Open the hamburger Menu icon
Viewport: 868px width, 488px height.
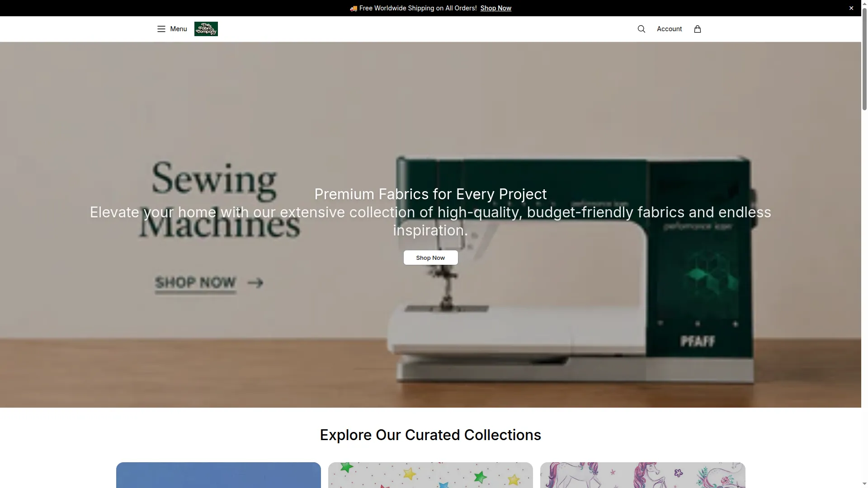[161, 29]
